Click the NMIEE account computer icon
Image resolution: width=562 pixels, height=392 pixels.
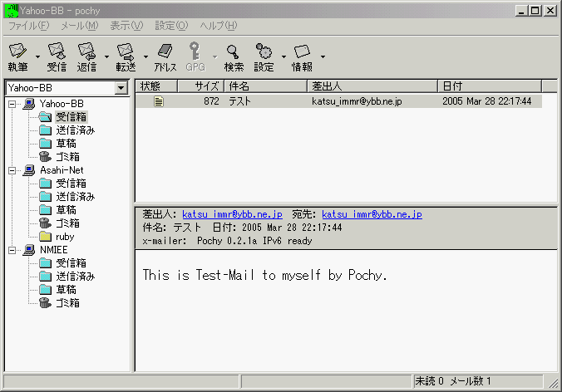tap(29, 250)
